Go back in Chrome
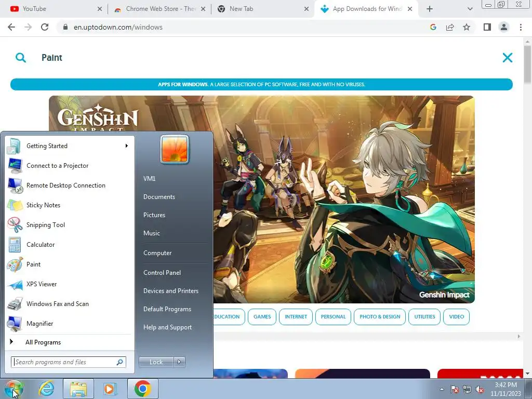 click(x=11, y=27)
